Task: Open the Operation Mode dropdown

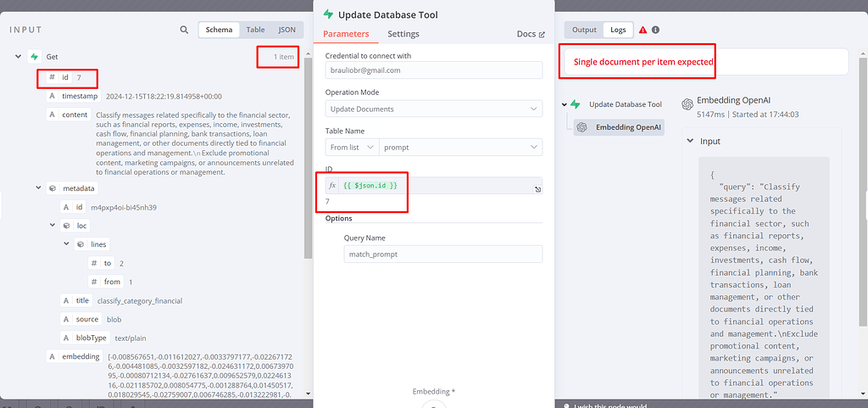Action: pos(433,109)
